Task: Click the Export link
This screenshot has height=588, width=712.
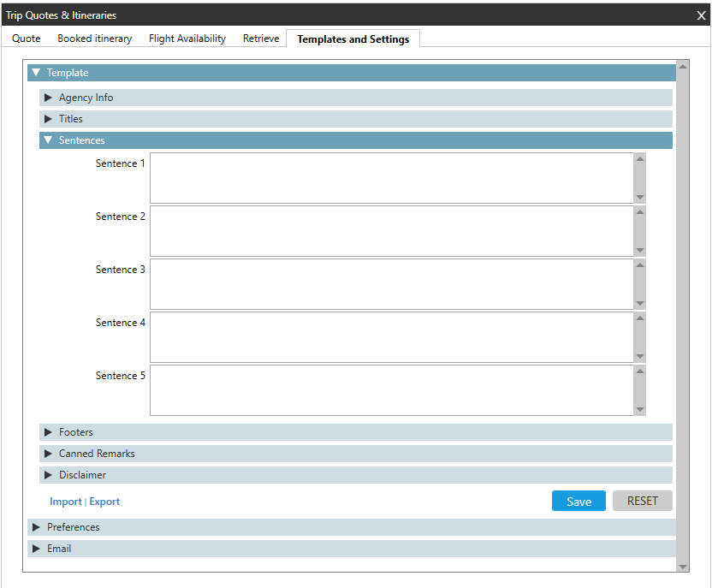Action: [104, 502]
